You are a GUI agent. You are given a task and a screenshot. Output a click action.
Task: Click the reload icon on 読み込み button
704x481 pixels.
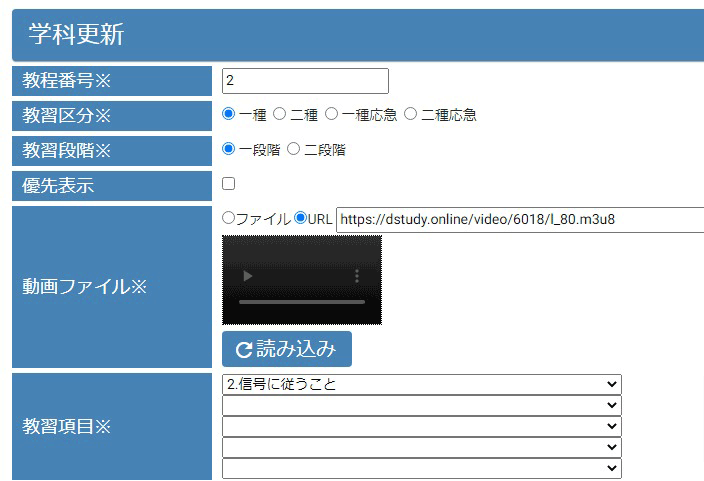point(243,350)
